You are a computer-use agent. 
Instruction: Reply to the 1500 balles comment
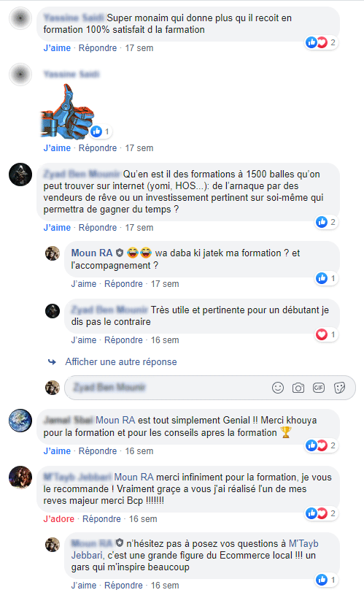point(98,228)
